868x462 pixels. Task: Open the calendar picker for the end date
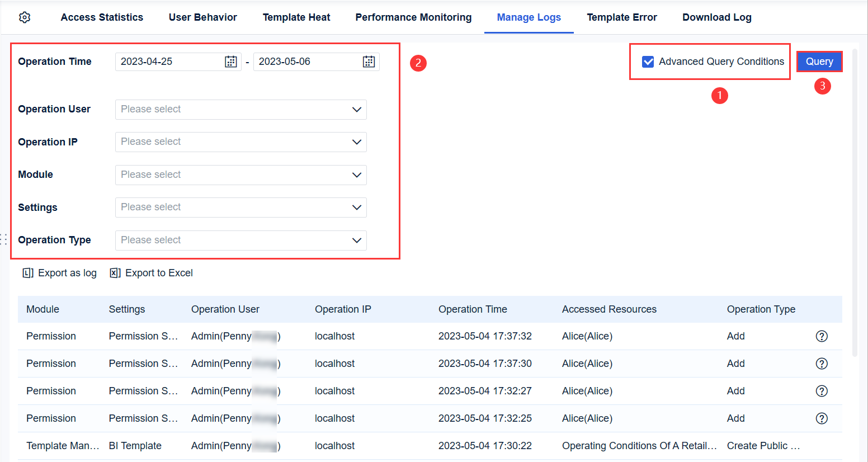369,62
